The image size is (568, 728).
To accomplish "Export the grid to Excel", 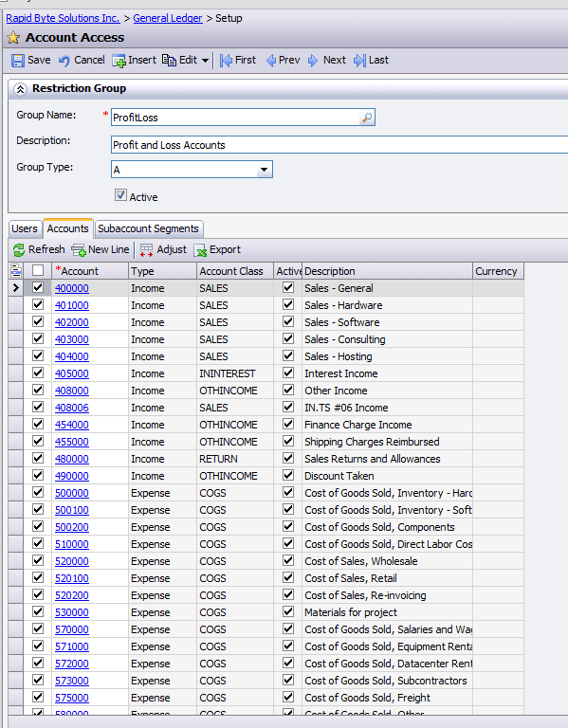I will pyautogui.click(x=217, y=250).
